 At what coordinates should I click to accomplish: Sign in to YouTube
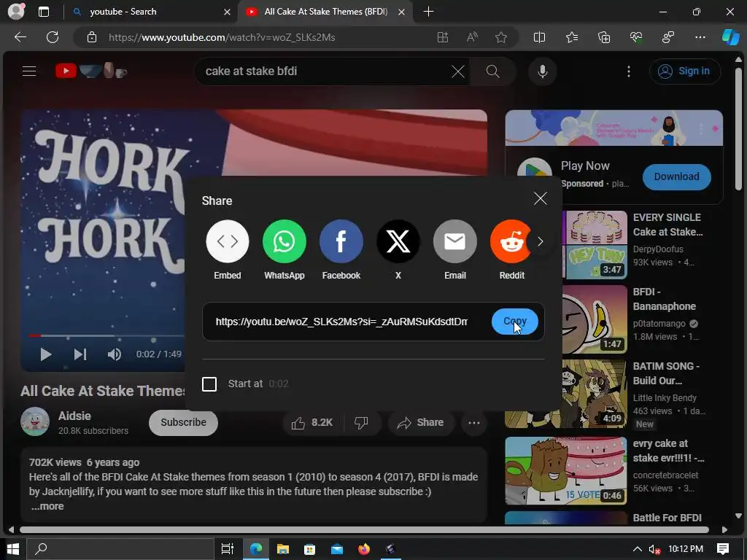684,71
